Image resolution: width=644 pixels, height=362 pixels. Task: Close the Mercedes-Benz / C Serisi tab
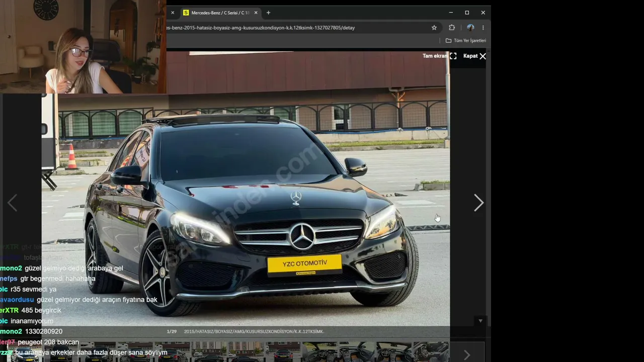tap(256, 13)
